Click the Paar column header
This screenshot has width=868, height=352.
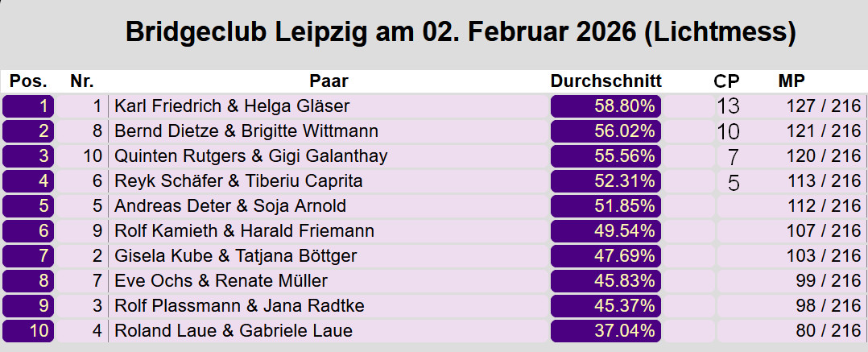coord(329,81)
